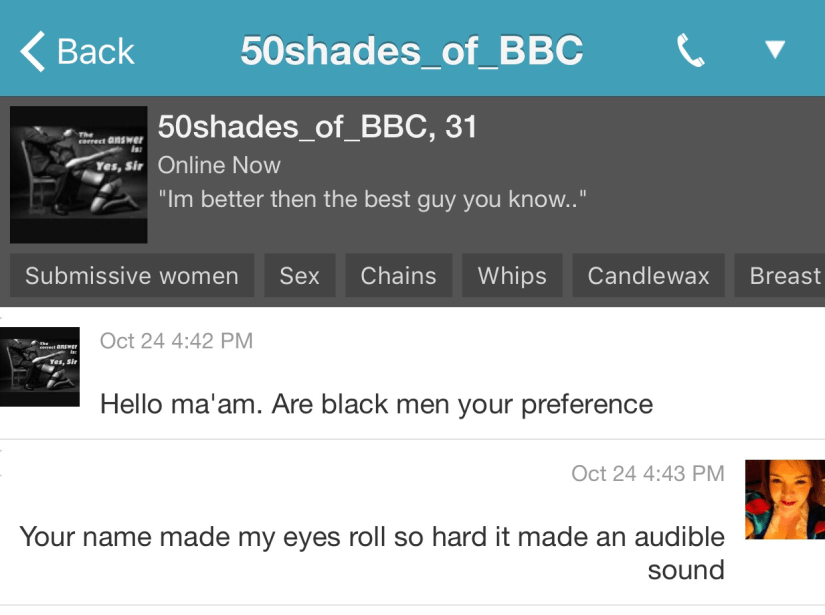825x615 pixels.
Task: Tap the reply sender's avatar photo
Action: [x=784, y=499]
